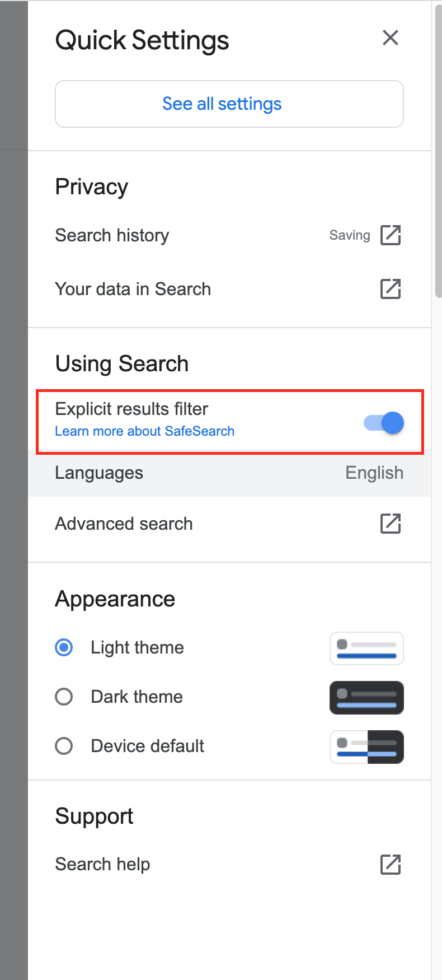The image size is (442, 980).
Task: Click the Advanced search label
Action: click(124, 524)
